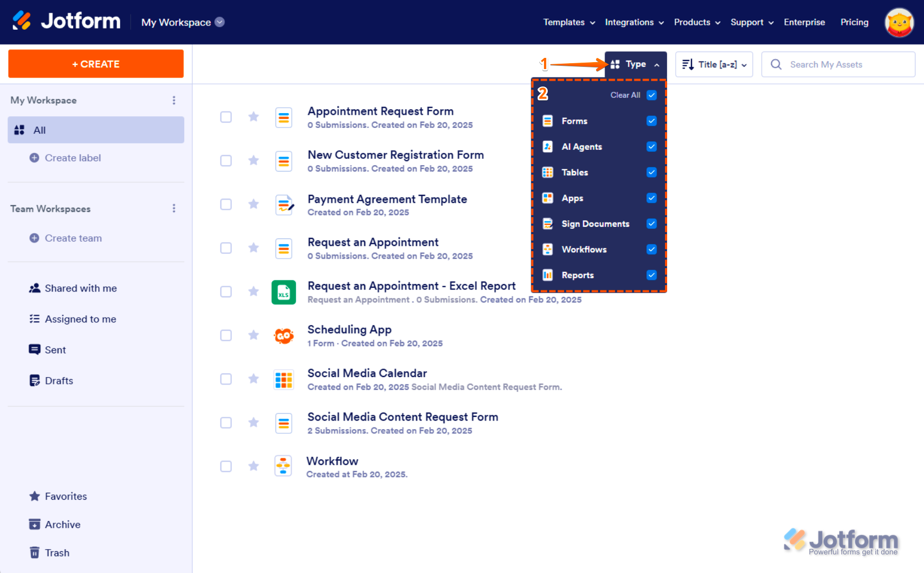Image resolution: width=924 pixels, height=573 pixels.
Task: Open the Title sorting dropdown
Action: point(714,64)
